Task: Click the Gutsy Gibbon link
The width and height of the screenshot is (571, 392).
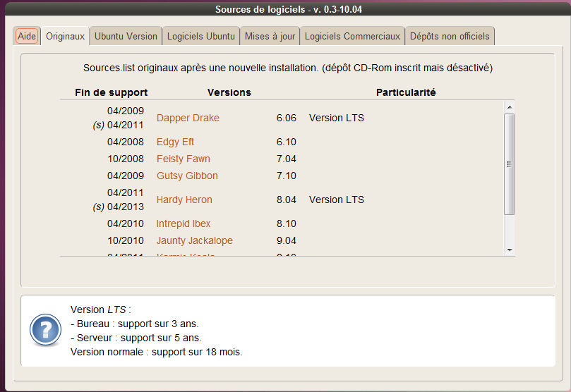Action: click(187, 176)
